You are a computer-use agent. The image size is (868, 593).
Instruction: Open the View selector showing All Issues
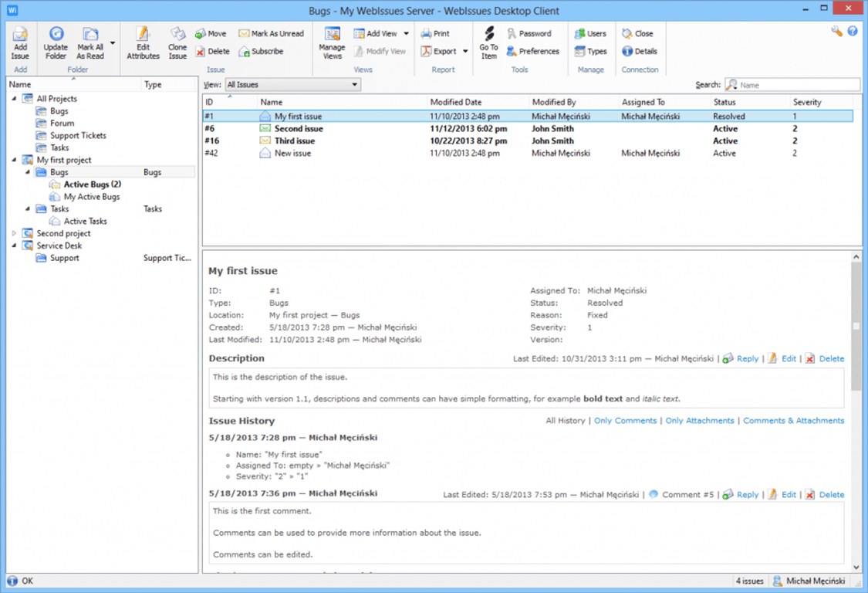(293, 84)
